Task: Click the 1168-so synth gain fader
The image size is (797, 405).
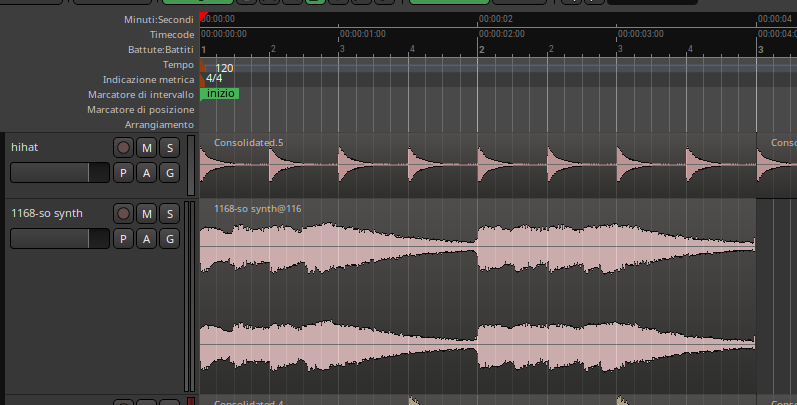Action: tap(60, 239)
